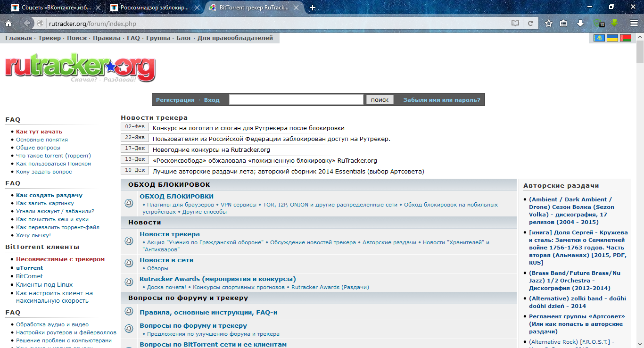644x348 pixels.
Task: Click forum icon beside Новости в сети
Action: click(129, 263)
